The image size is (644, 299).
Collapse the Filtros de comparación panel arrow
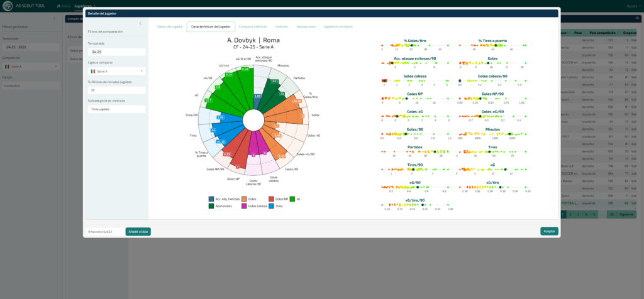pyautogui.click(x=140, y=23)
